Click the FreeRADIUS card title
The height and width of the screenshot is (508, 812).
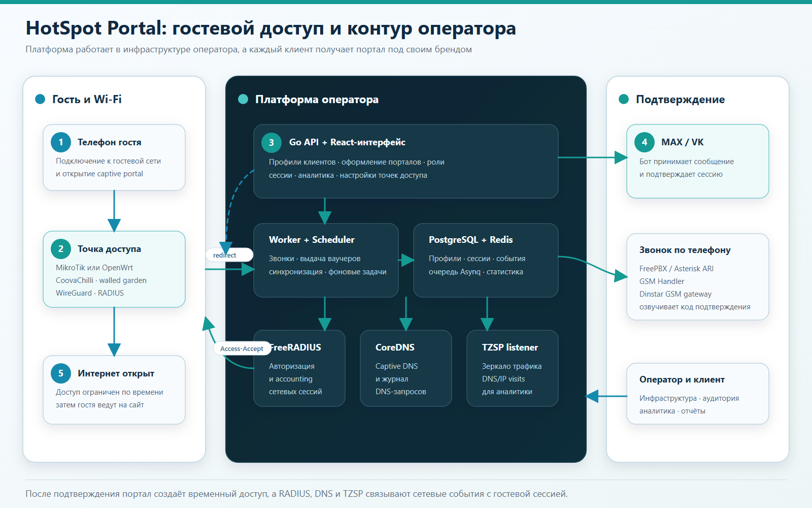(295, 347)
